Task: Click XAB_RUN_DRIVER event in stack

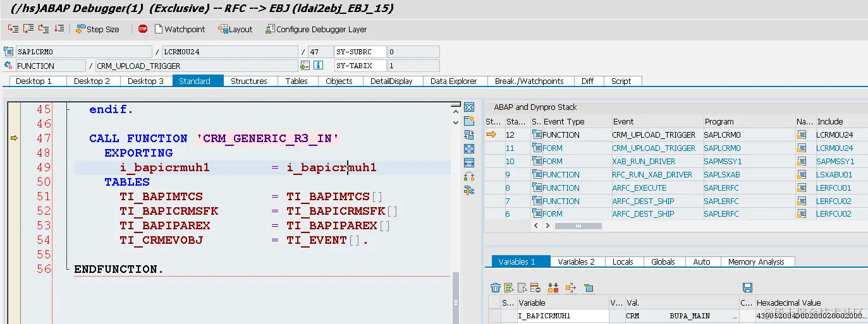Action: [644, 161]
